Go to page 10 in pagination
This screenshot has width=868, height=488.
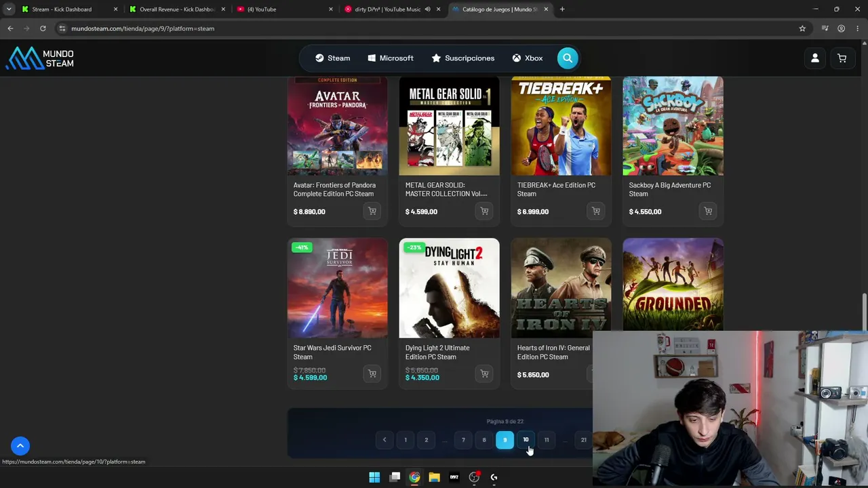point(526,440)
